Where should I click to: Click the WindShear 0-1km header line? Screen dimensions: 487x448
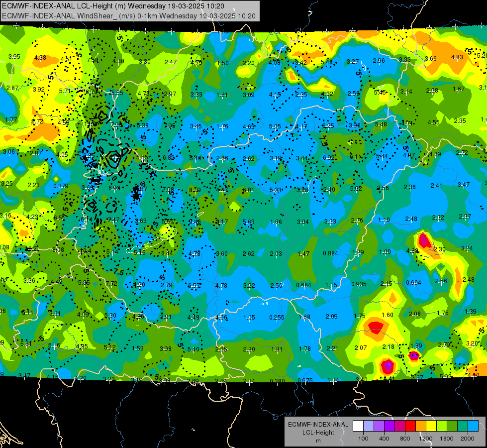pyautogui.click(x=128, y=16)
